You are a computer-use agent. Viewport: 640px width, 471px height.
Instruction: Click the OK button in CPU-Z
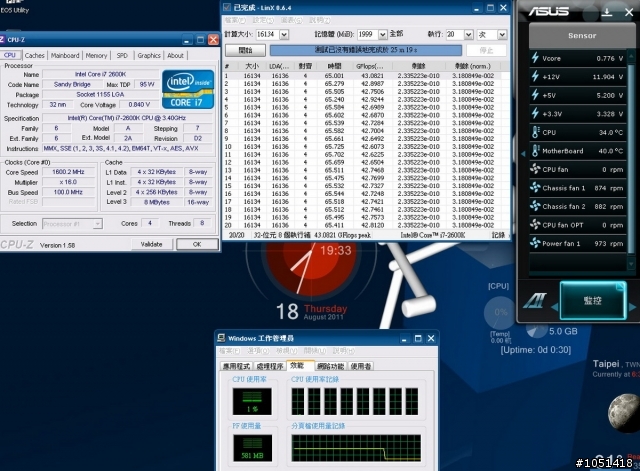coord(197,244)
